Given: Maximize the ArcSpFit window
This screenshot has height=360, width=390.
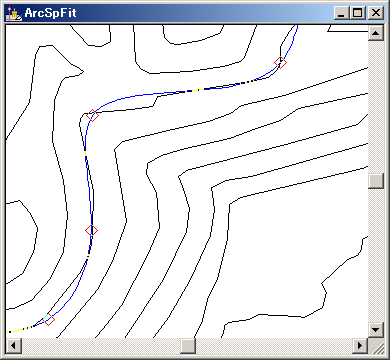Looking at the screenshot, I should [x=358, y=13].
